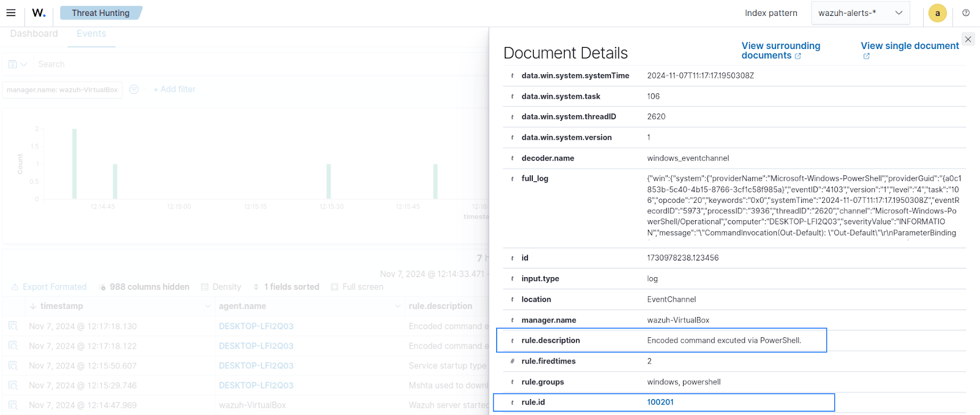Click the rule.id value 100201

[660, 402]
